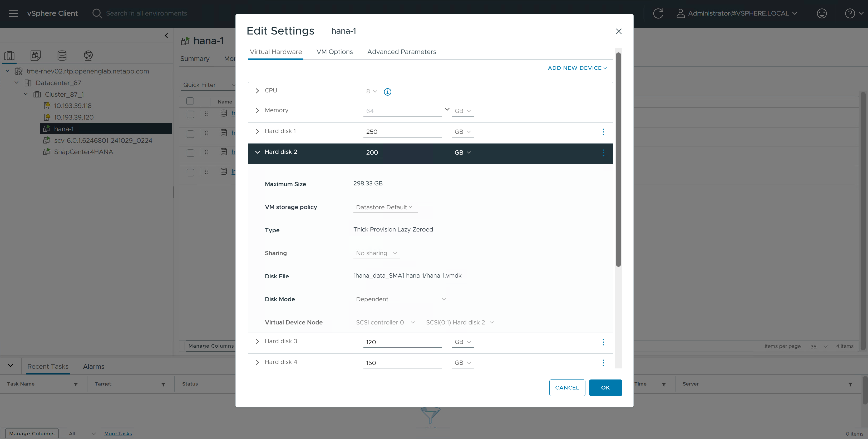
Task: Open the Advanced Parameters tab
Action: click(401, 52)
